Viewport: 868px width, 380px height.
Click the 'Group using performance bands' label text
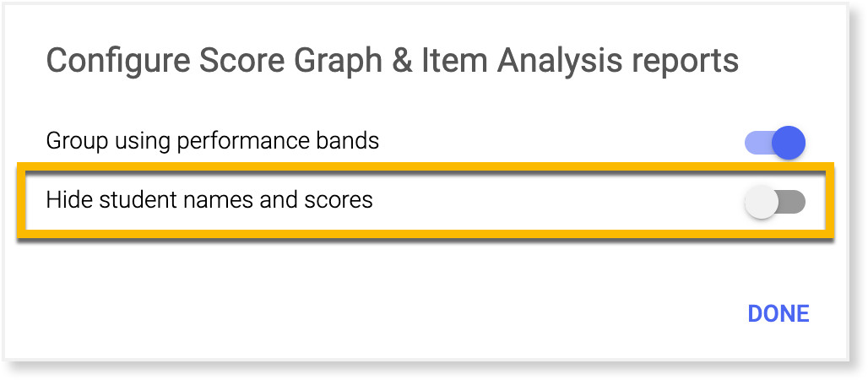(x=212, y=140)
